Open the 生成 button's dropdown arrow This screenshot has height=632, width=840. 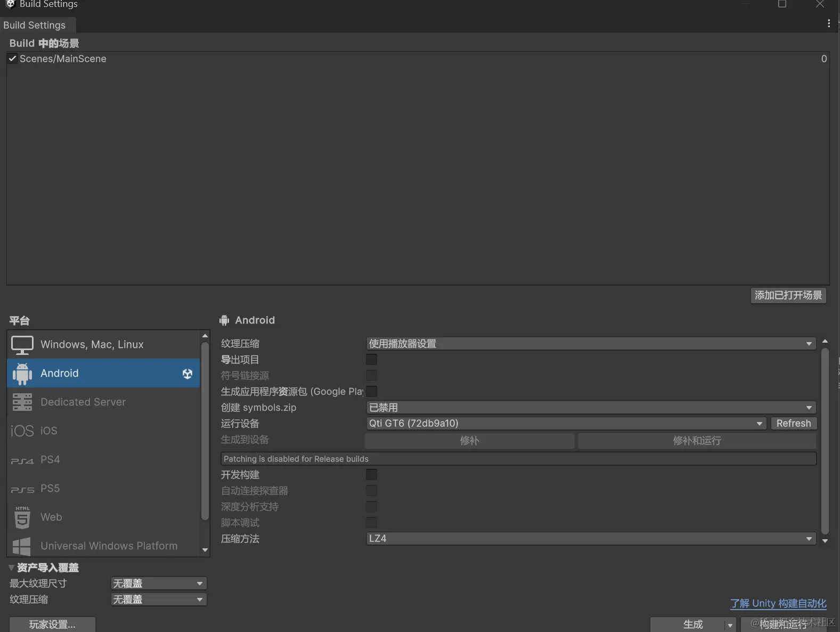(730, 625)
